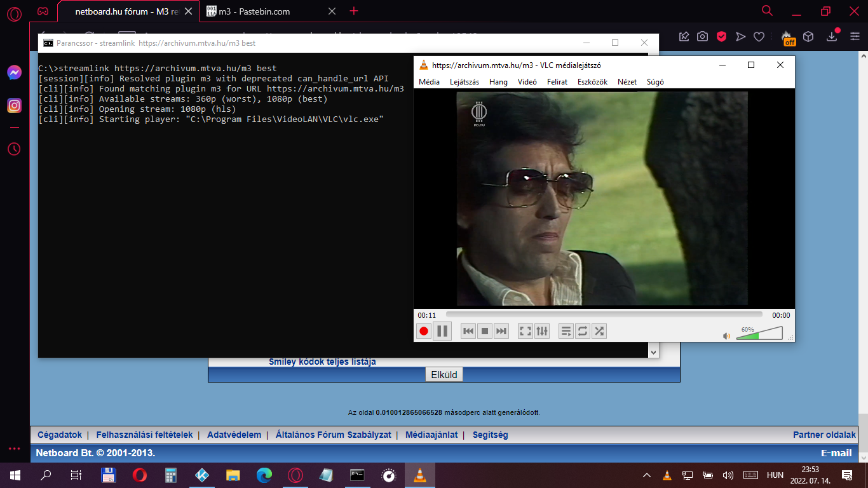868x488 pixels.
Task: Open the Hang menu in VLC
Action: point(498,82)
